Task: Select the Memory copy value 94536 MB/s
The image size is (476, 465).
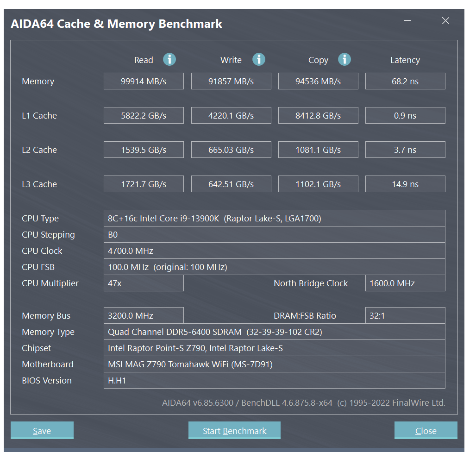Action: click(318, 81)
